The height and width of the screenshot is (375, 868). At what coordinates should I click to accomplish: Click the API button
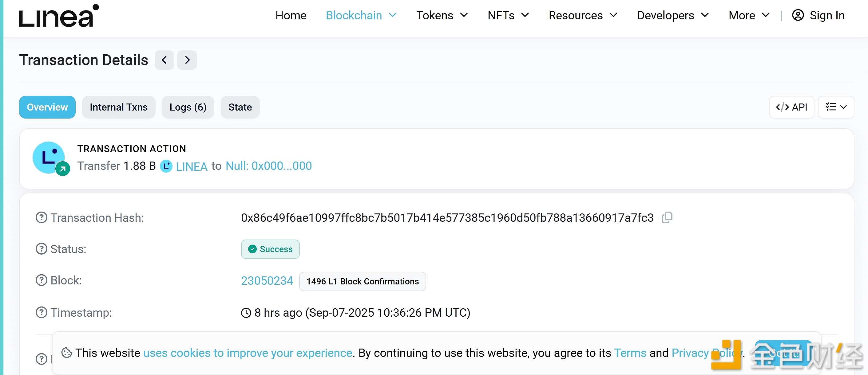pyautogui.click(x=791, y=107)
